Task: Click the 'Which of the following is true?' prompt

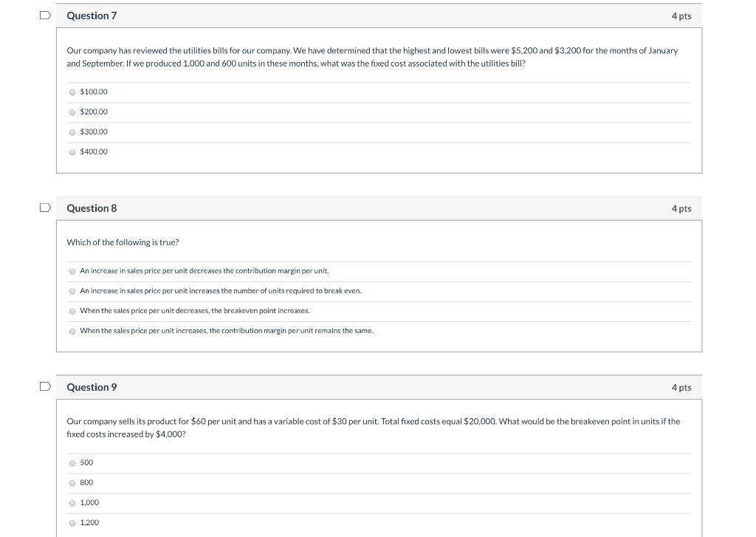Action: [x=123, y=242]
